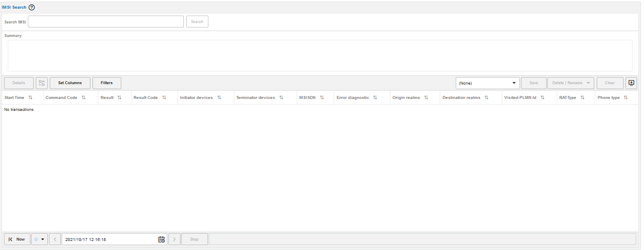
Task: Sort by Visited-PLMN-Id column arrows
Action: [542, 98]
